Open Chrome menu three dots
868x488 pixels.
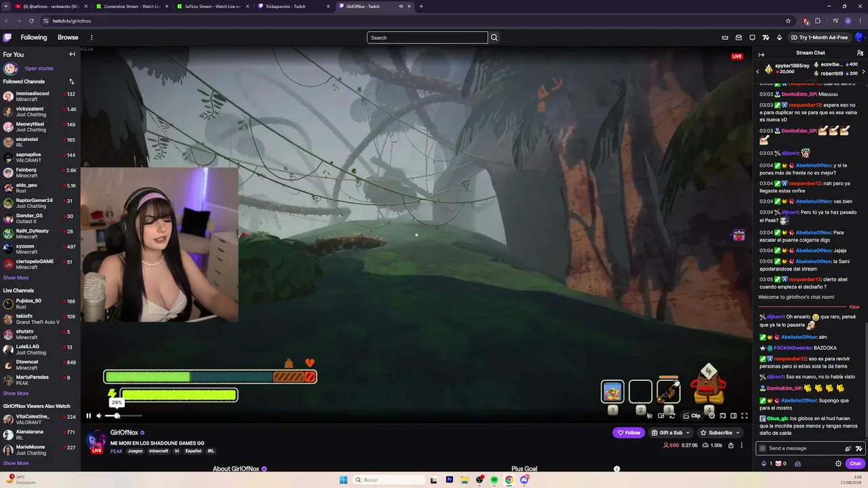pyautogui.click(x=860, y=21)
